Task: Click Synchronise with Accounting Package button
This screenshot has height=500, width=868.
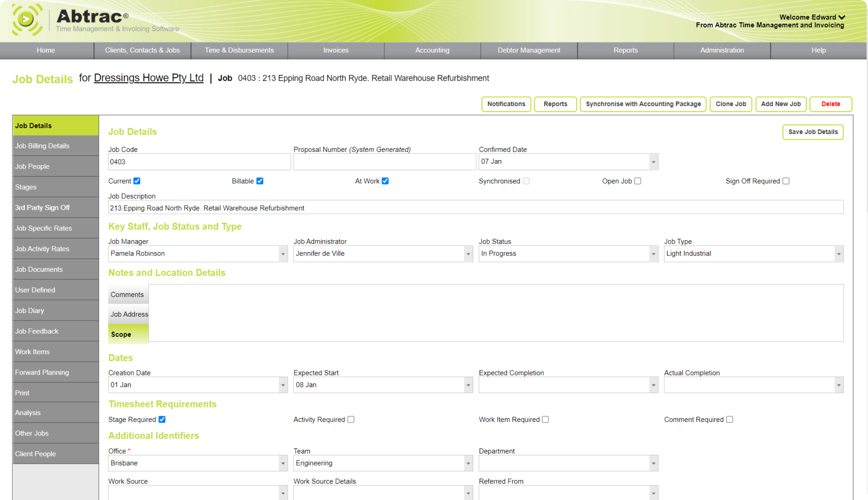Action: (643, 104)
